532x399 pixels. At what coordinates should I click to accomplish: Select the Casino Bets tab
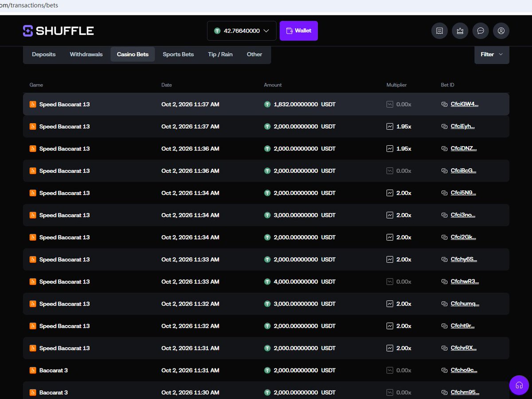(133, 54)
